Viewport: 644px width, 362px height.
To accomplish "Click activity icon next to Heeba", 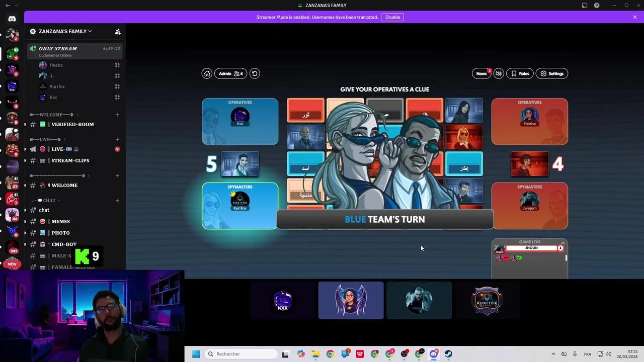I will click(117, 65).
